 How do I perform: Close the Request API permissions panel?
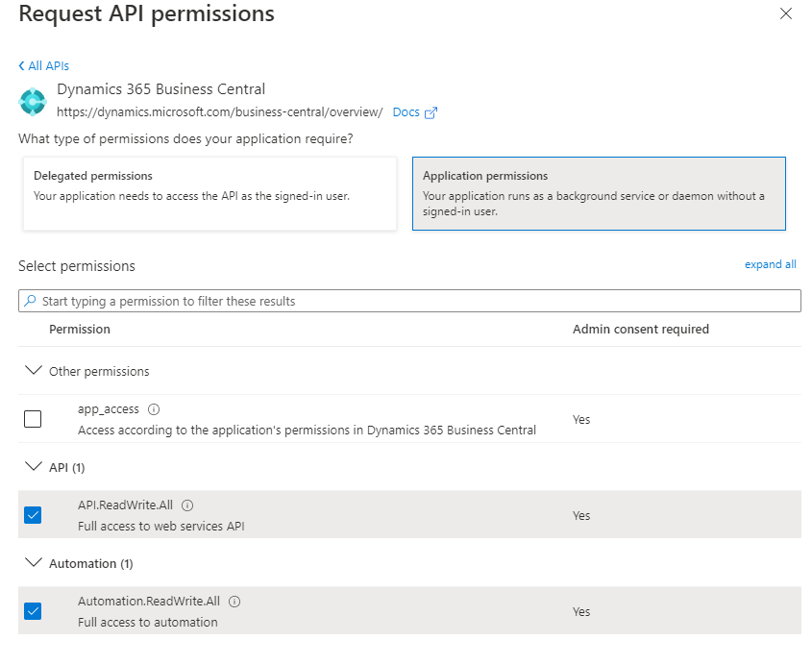point(786,13)
